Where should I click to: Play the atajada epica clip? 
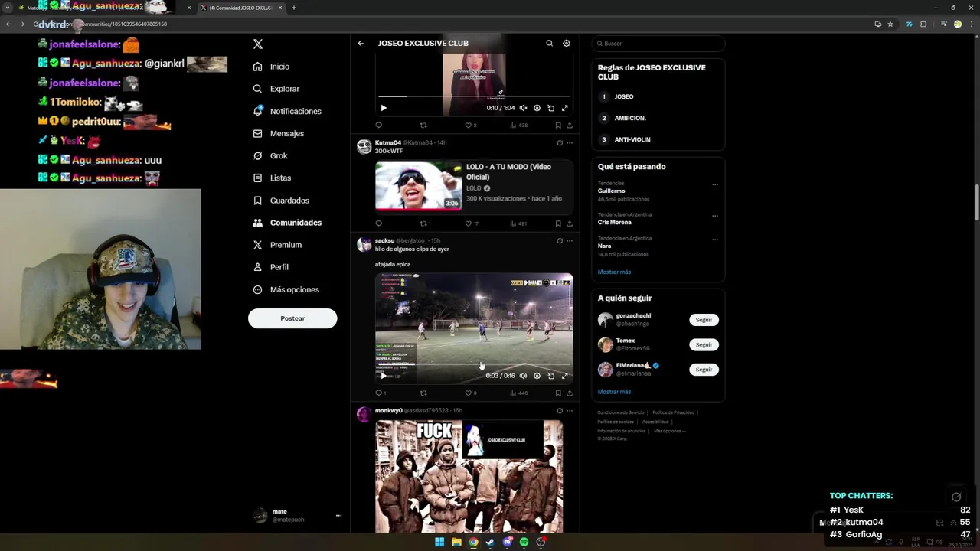pyautogui.click(x=384, y=376)
